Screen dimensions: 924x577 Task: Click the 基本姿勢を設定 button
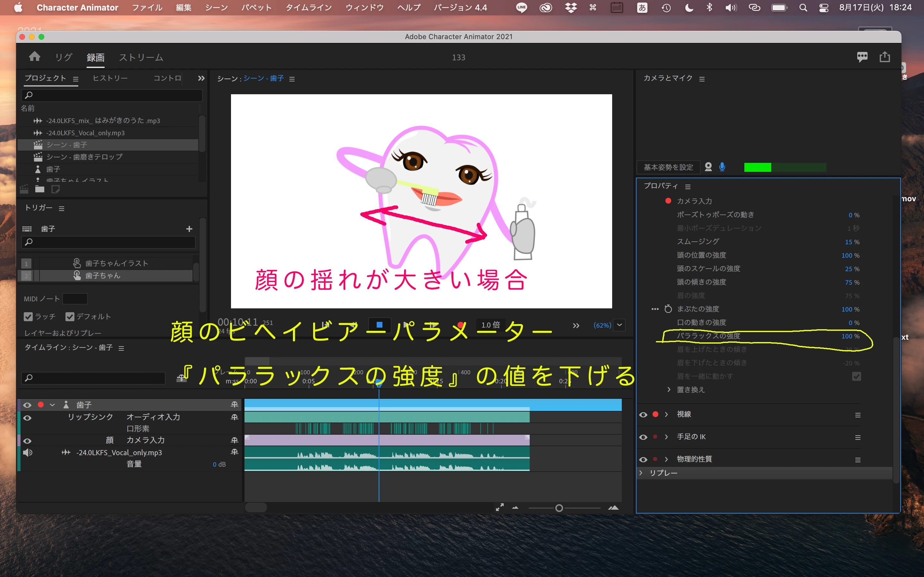coord(668,167)
